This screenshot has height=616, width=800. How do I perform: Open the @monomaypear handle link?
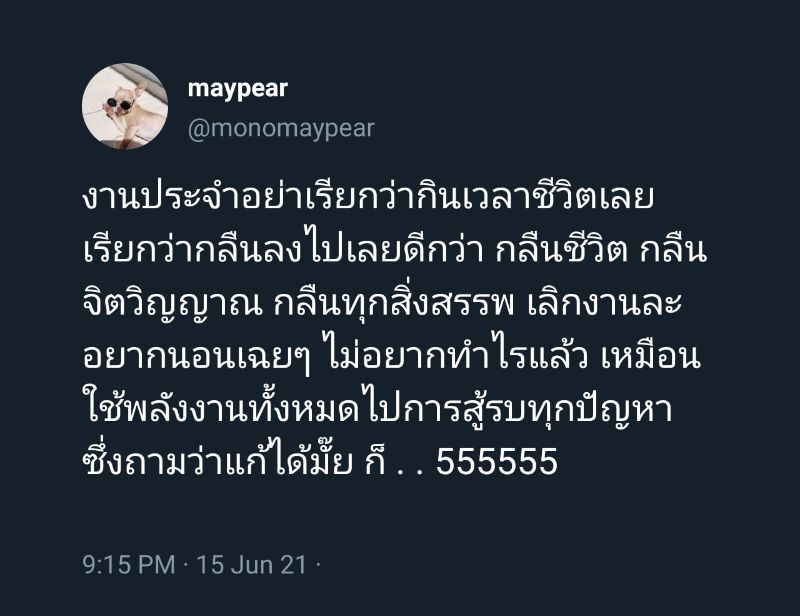pyautogui.click(x=281, y=129)
